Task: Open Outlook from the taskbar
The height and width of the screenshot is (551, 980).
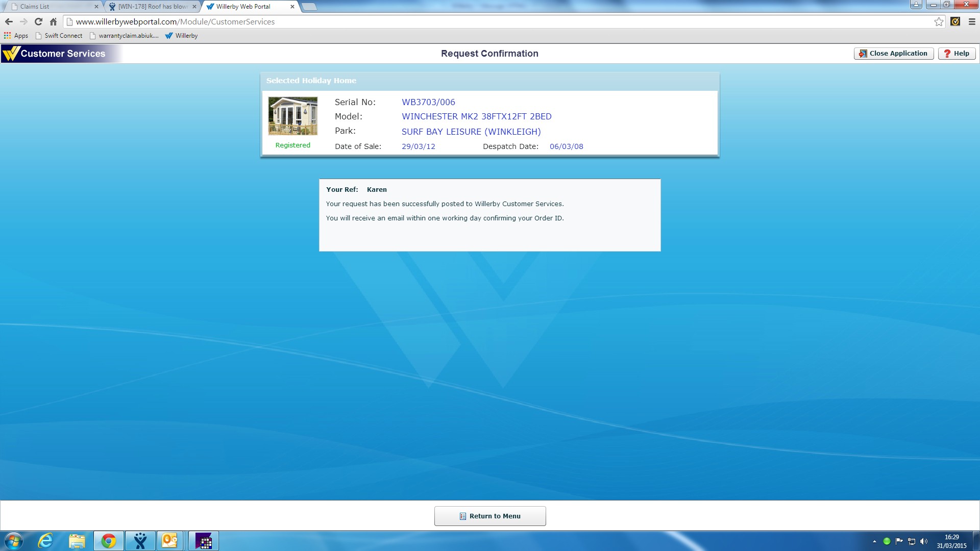Action: pos(169,541)
